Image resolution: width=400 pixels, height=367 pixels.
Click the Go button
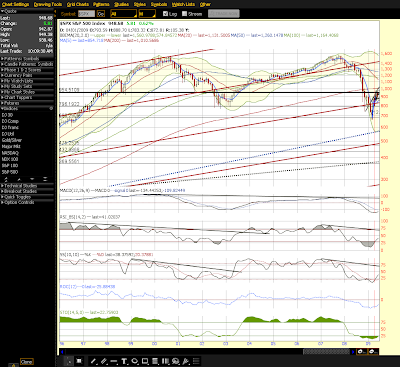point(101,14)
